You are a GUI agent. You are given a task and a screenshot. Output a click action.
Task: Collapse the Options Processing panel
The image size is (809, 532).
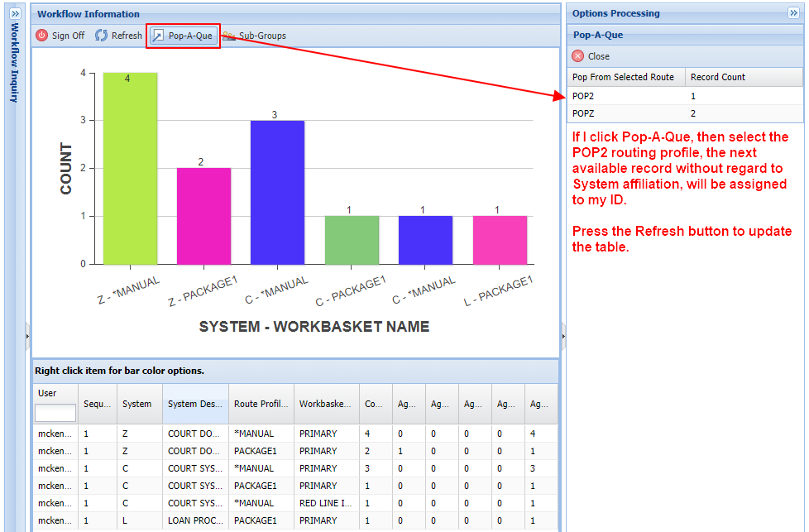[x=793, y=13]
